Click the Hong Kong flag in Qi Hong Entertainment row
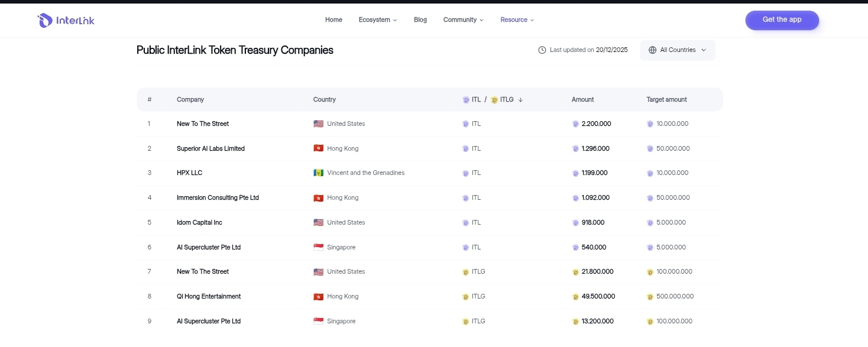The image size is (868, 347). click(x=319, y=297)
